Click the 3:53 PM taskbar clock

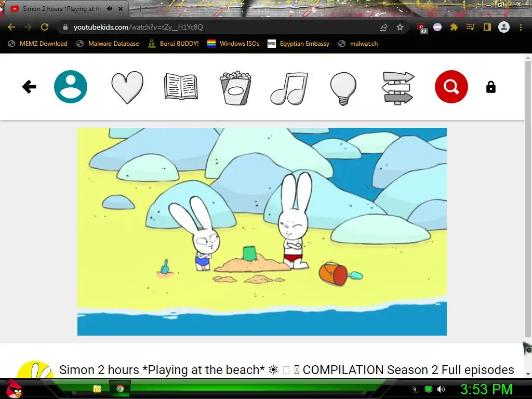click(x=486, y=389)
